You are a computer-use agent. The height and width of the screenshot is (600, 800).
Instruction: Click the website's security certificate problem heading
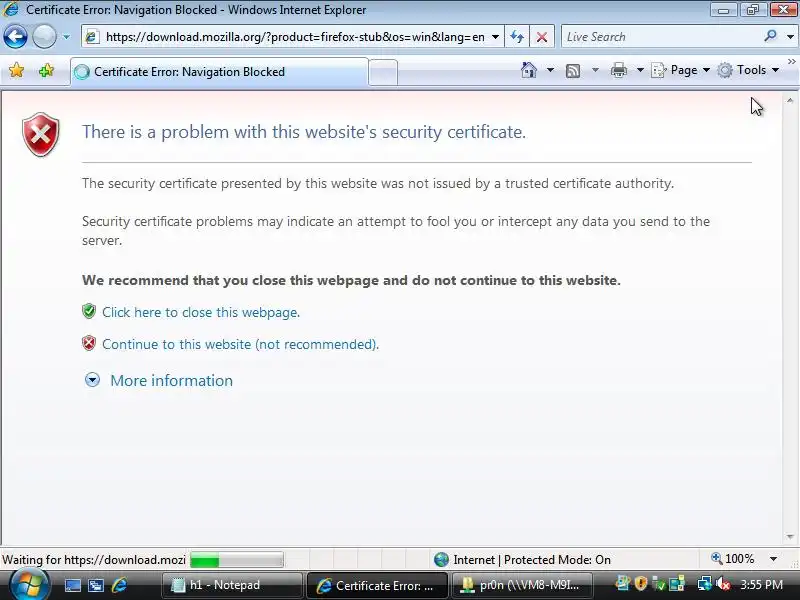click(x=304, y=132)
